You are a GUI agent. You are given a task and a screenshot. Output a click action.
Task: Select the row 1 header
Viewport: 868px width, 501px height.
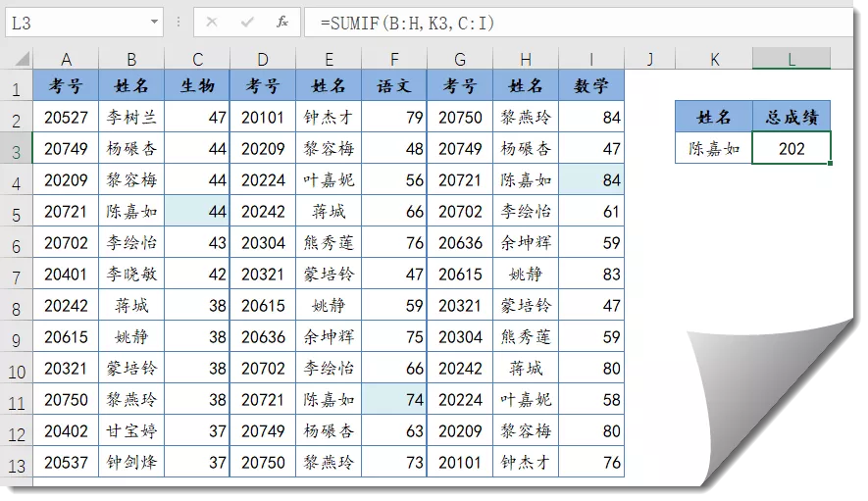16,88
